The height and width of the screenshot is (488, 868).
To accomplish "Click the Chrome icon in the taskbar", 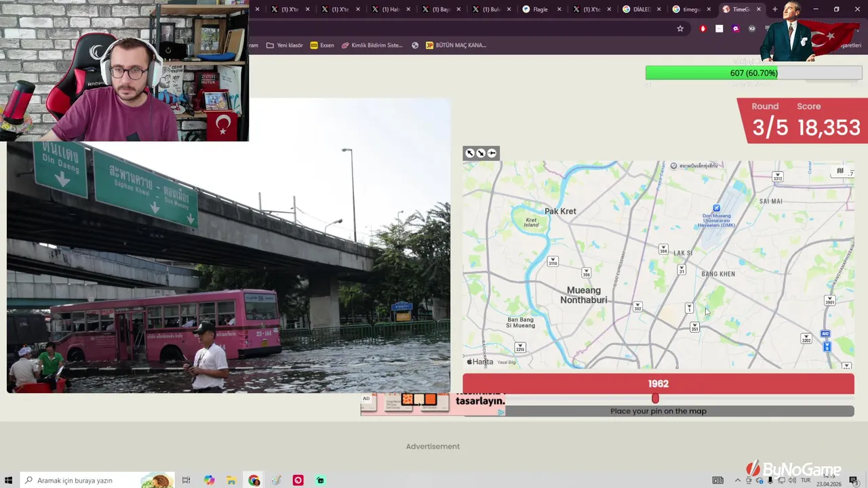I will (x=254, y=481).
